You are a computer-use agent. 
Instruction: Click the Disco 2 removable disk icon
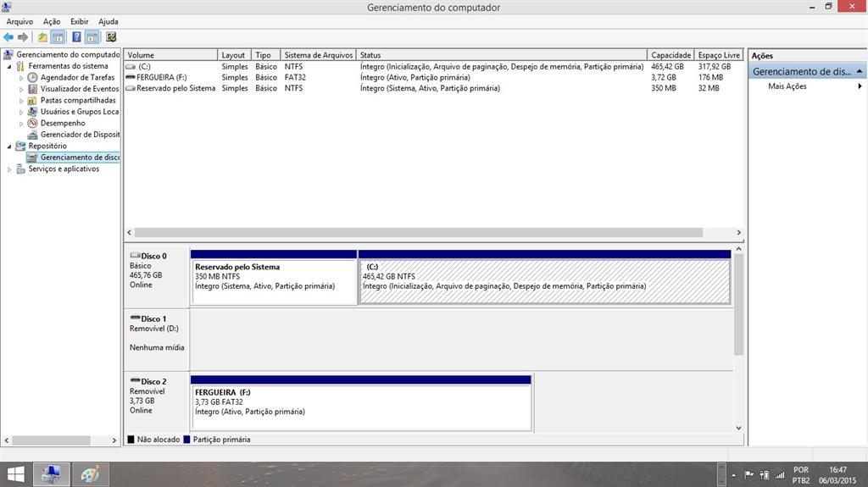[135, 381]
